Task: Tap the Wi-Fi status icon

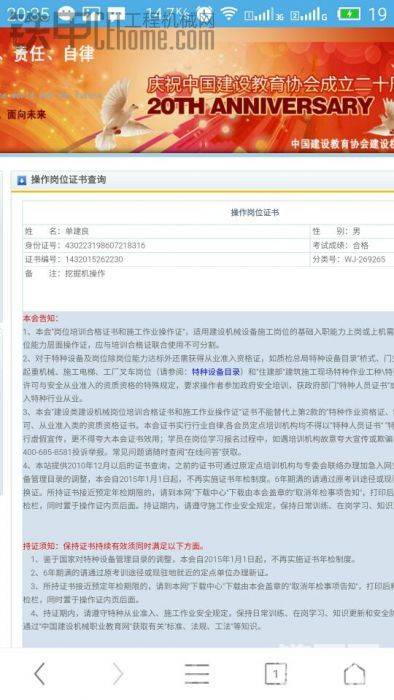Action: (229, 13)
